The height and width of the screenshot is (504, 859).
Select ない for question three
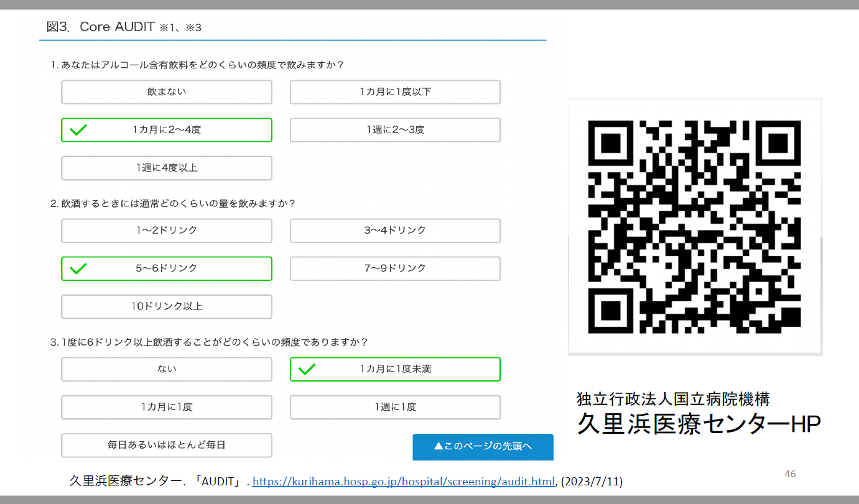166,369
